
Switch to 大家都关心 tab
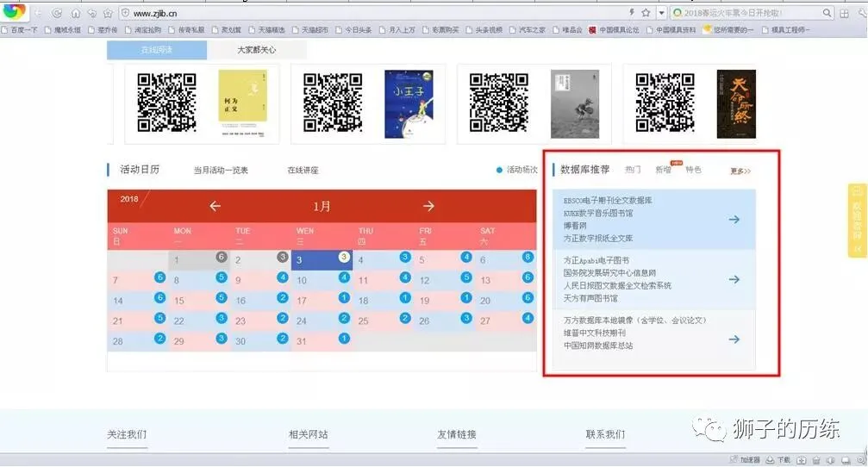[256, 50]
